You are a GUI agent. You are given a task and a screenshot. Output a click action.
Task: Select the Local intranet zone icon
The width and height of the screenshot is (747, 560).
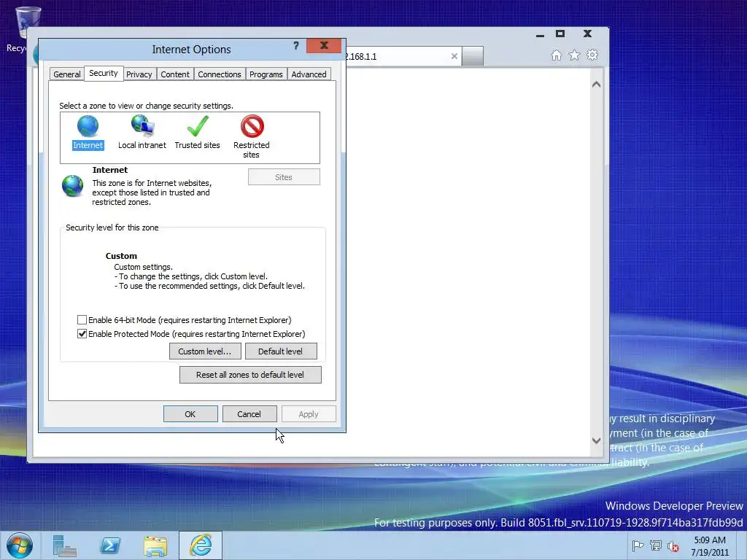click(x=142, y=125)
